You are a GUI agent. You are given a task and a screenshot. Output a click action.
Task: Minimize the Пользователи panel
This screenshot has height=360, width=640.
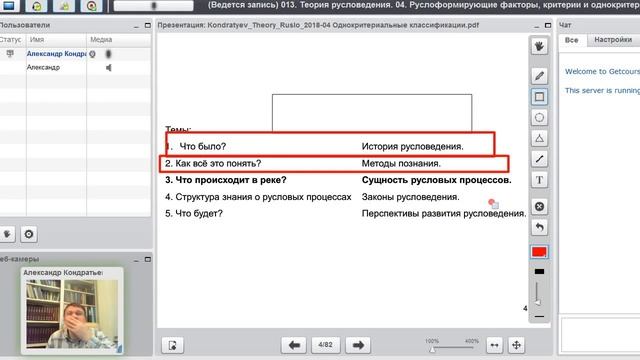click(136, 26)
